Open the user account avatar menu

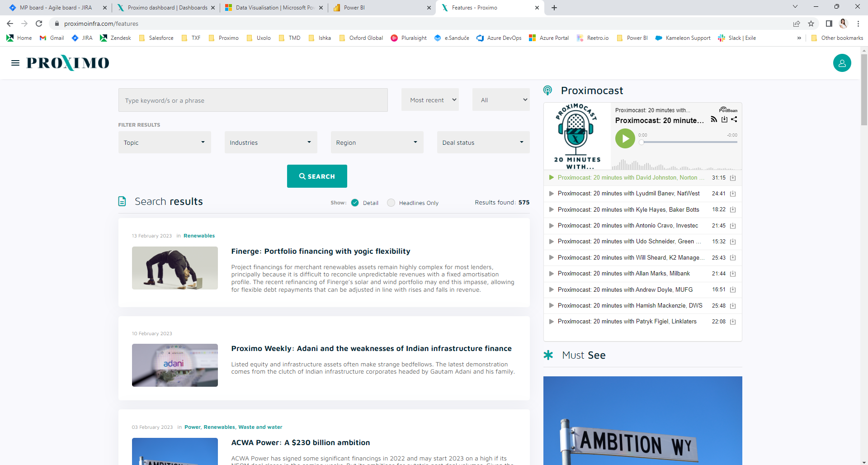(x=842, y=63)
